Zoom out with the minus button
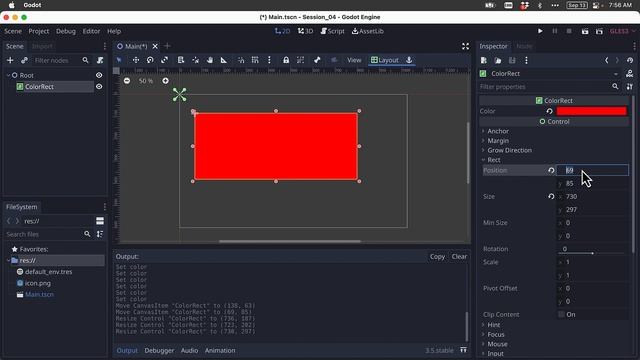640x360 pixels. tap(127, 81)
